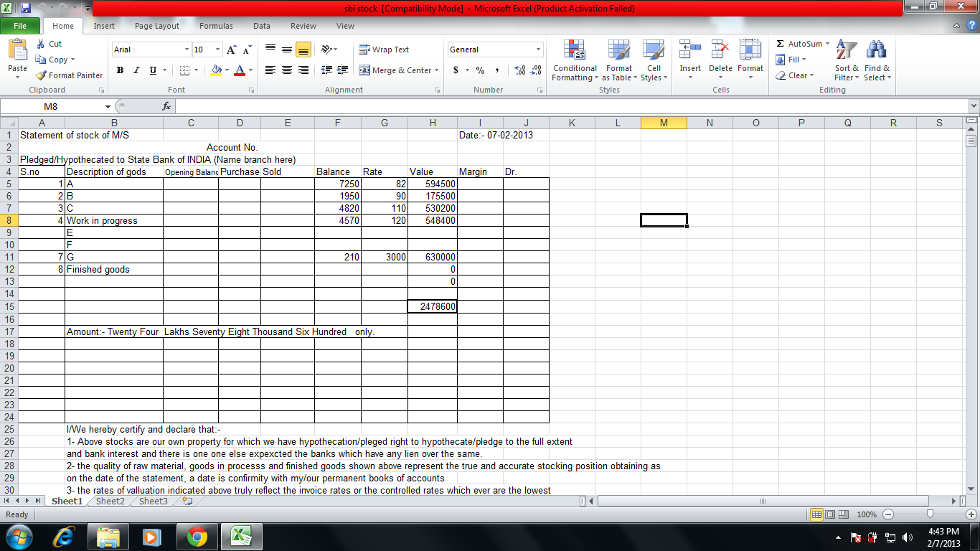The width and height of the screenshot is (980, 551).
Task: Click the AutoSum button
Action: 798,44
